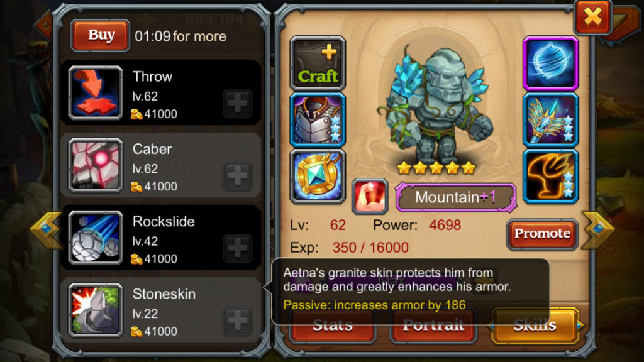
Task: Upgrade Throw skill with plus button
Action: click(x=237, y=104)
